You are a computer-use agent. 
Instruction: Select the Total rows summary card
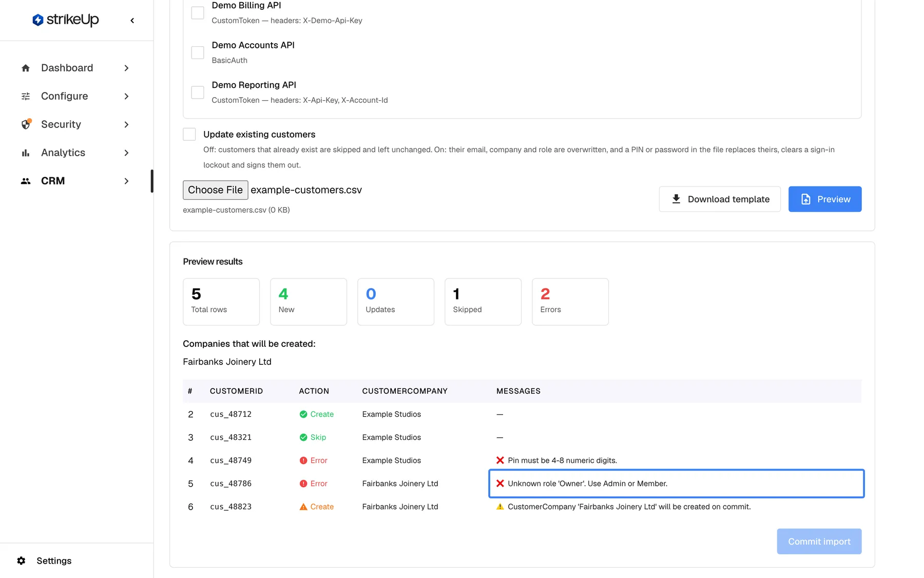coord(221,302)
